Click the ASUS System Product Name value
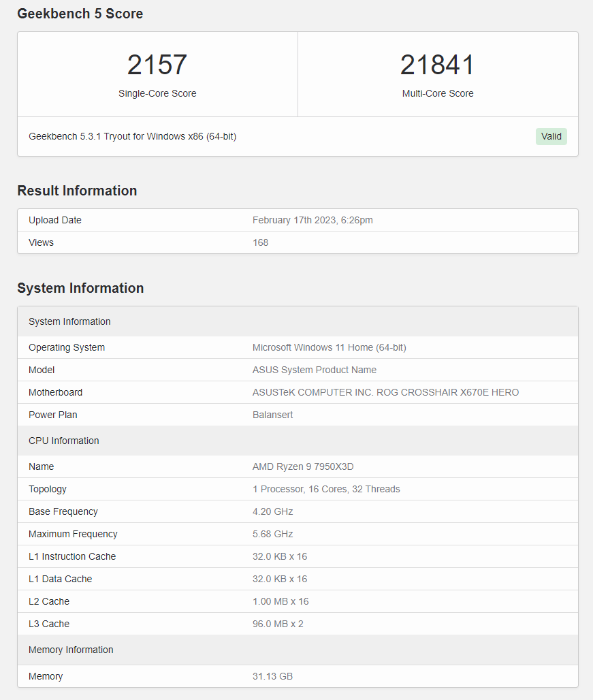 (x=314, y=370)
